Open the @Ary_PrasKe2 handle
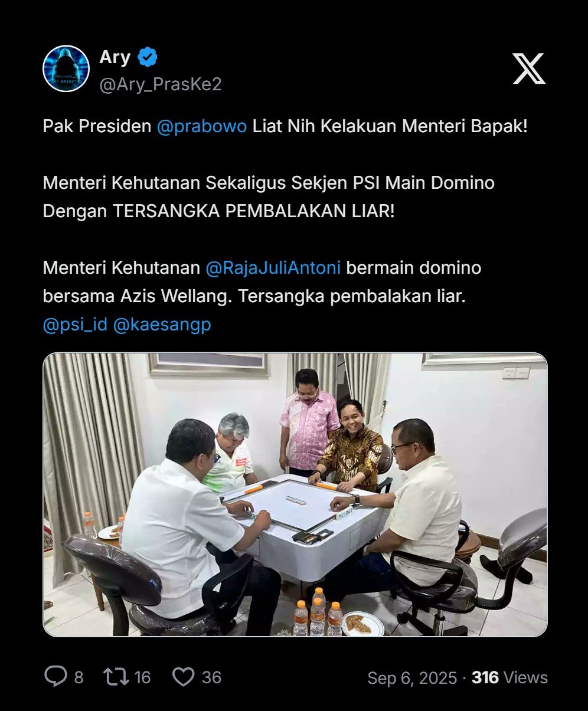Screen dimensions: 588x711 tap(161, 84)
